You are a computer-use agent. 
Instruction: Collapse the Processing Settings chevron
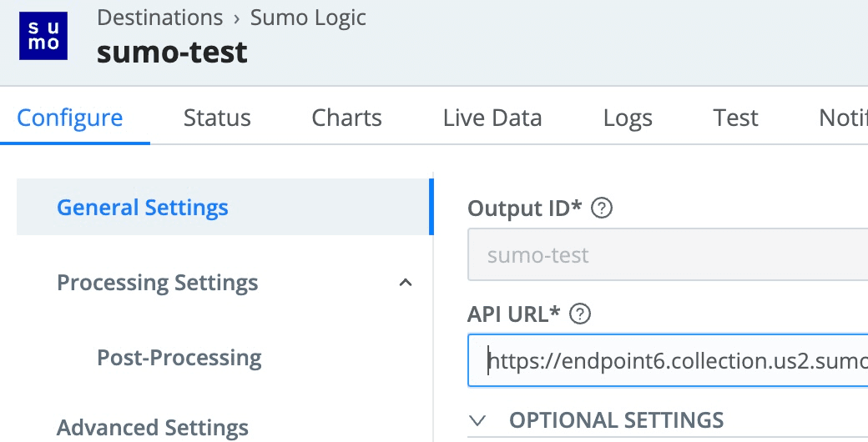(406, 283)
